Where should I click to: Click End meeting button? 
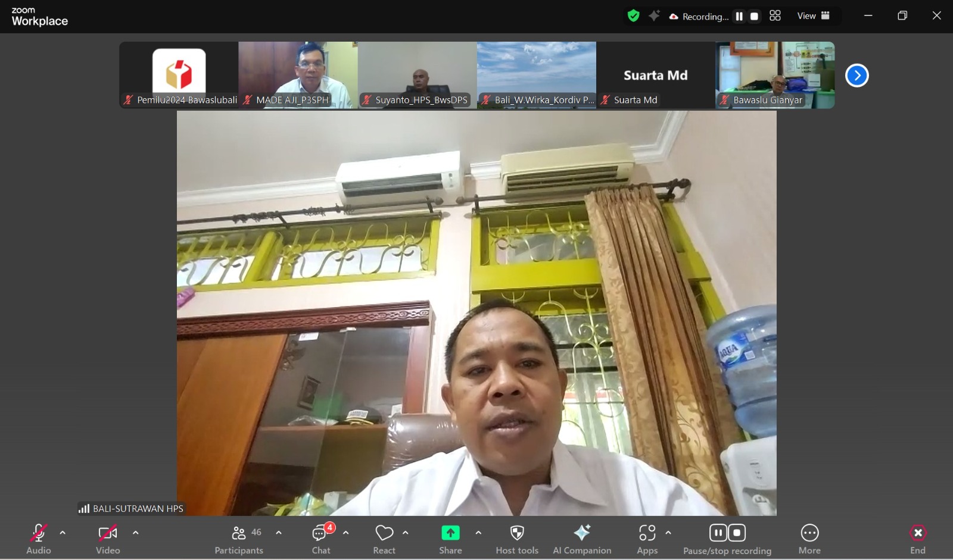pyautogui.click(x=918, y=539)
